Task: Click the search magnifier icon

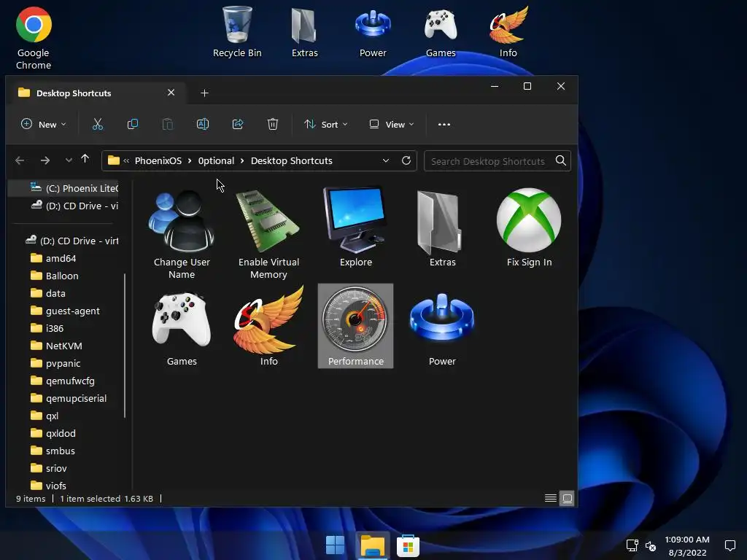Action: [561, 160]
